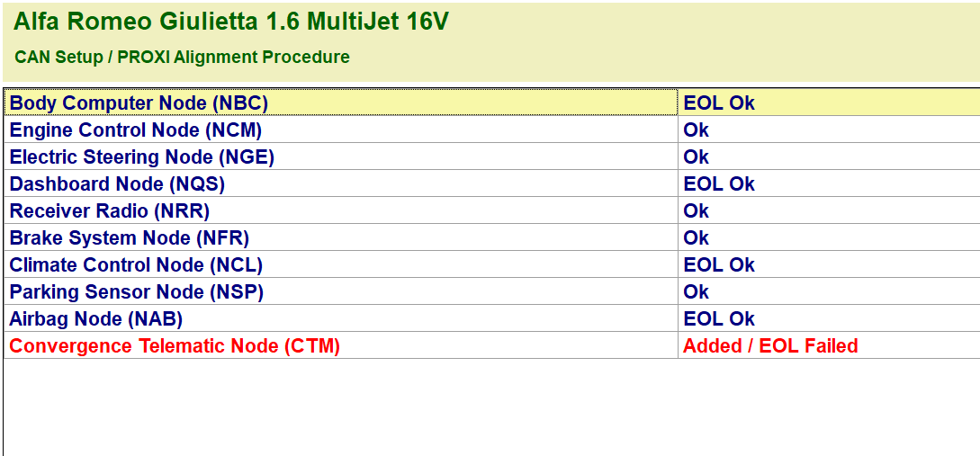The height and width of the screenshot is (456, 980).
Task: Click the Engine Control Node (NCM) entry
Action: click(x=136, y=130)
